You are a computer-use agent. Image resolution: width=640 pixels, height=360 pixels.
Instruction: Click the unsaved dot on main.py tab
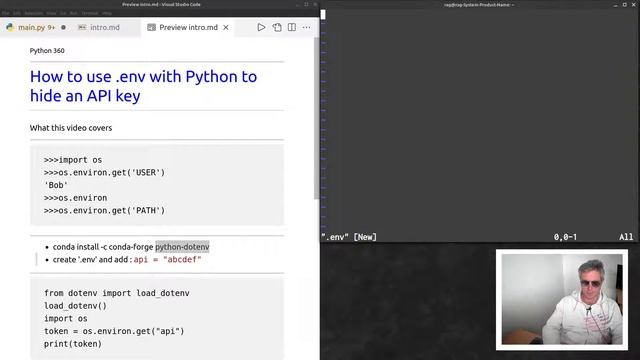(x=63, y=27)
